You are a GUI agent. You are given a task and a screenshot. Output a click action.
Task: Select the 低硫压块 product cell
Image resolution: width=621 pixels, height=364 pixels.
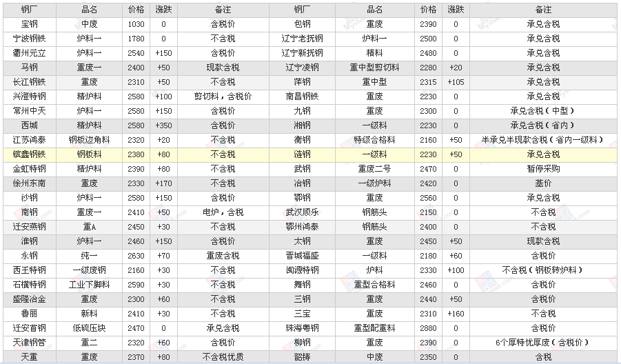pos(89,328)
